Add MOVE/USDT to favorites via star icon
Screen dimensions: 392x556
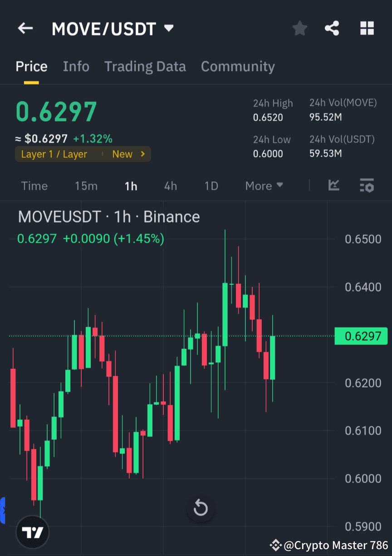[299, 28]
